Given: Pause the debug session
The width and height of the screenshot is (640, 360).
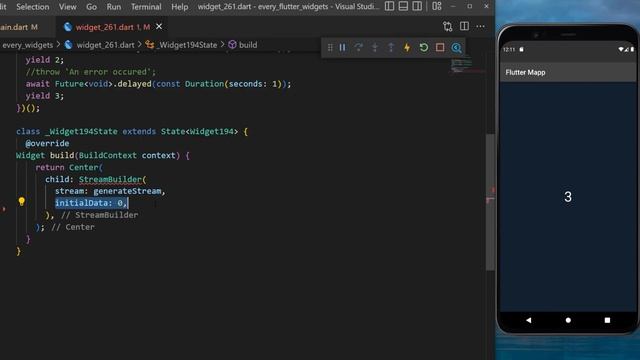Looking at the screenshot, I should tap(342, 48).
